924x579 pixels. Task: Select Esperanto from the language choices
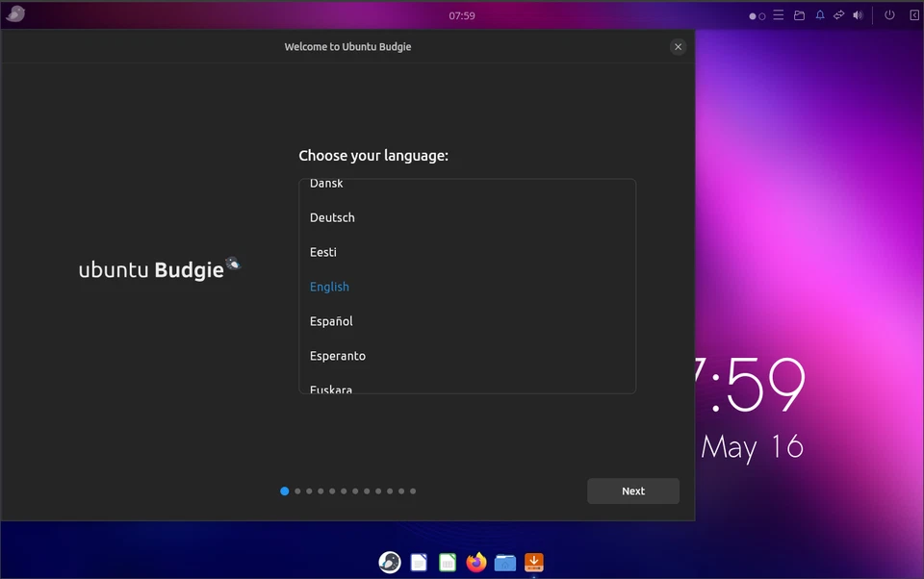pyautogui.click(x=337, y=355)
